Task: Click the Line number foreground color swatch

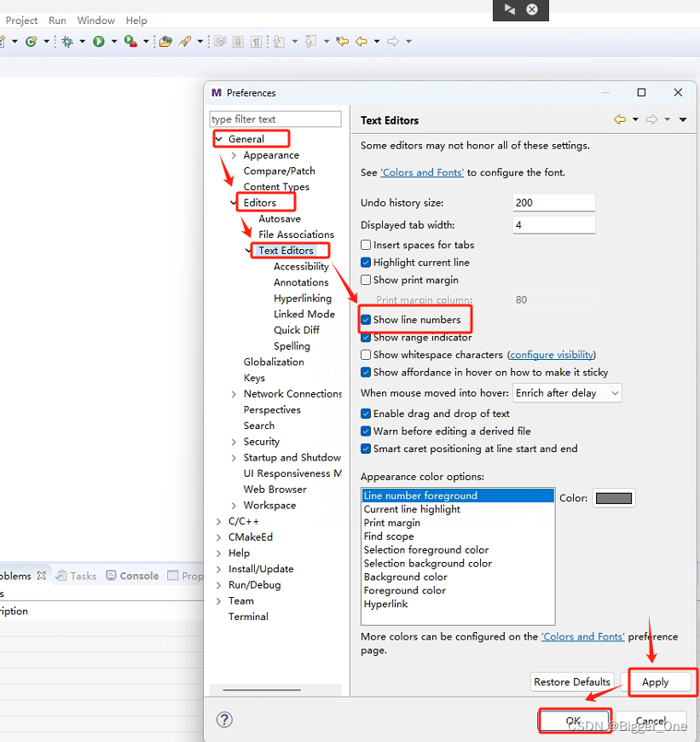Action: coord(613,497)
